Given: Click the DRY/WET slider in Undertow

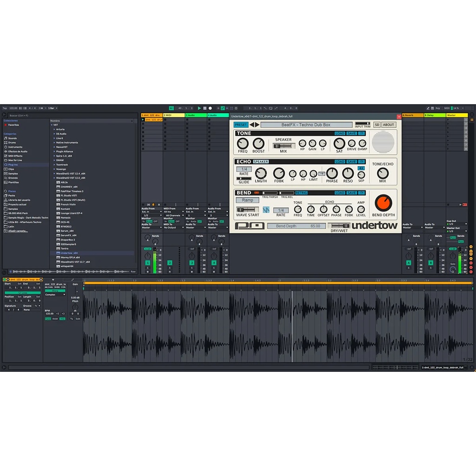Looking at the screenshot, I should click(339, 226).
